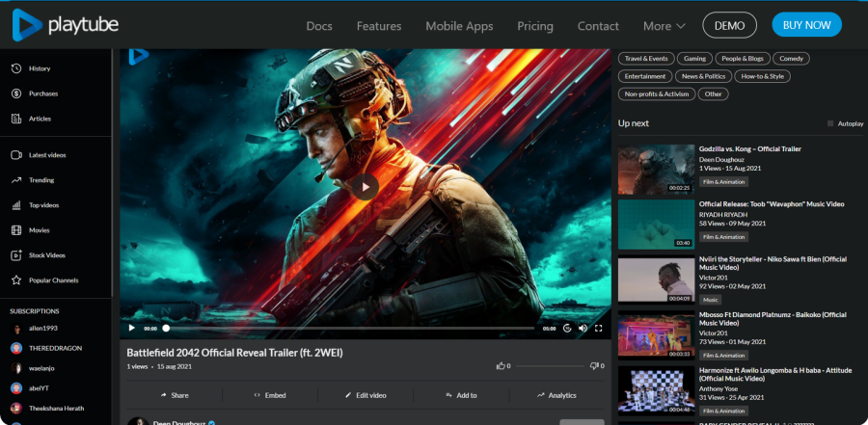Image resolution: width=868 pixels, height=425 pixels.
Task: Open the History clock icon
Action: point(16,68)
